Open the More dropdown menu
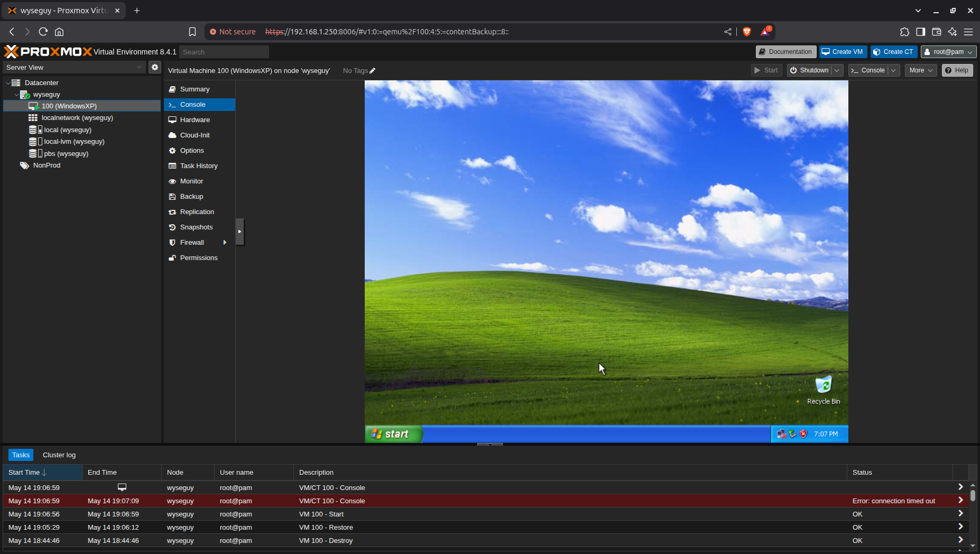The image size is (980, 554). [x=920, y=70]
